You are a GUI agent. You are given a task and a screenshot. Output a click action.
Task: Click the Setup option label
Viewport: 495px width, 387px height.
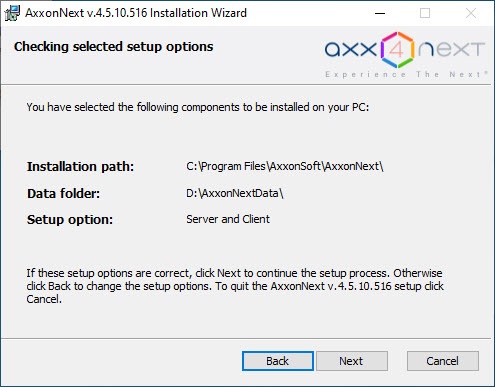[70, 220]
